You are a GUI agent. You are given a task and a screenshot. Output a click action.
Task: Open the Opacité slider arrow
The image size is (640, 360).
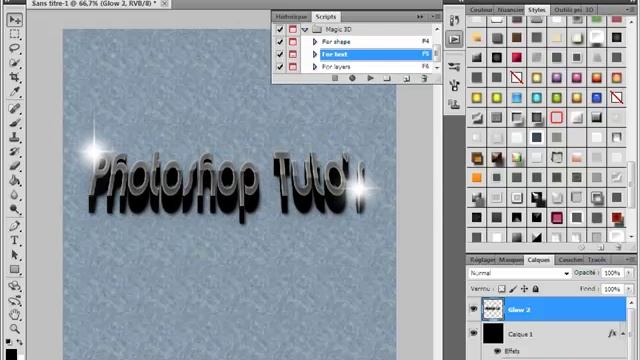[629, 273]
